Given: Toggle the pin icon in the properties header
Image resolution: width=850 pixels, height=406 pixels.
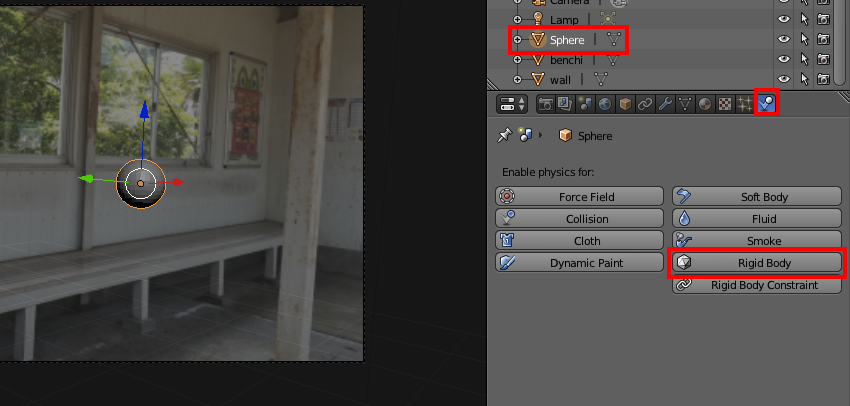Looking at the screenshot, I should click(505, 136).
